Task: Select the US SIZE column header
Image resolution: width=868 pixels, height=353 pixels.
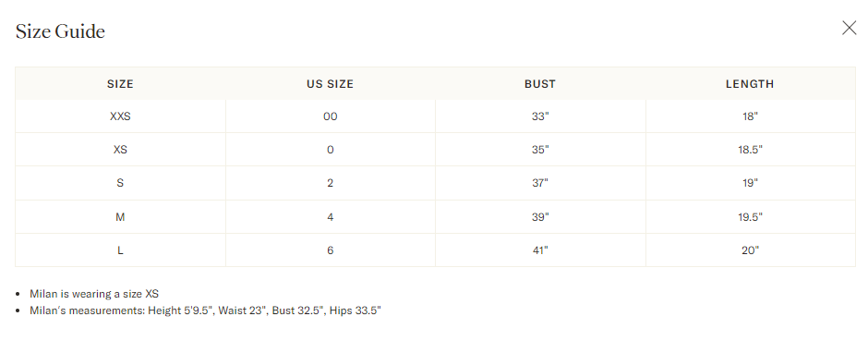Action: [330, 84]
